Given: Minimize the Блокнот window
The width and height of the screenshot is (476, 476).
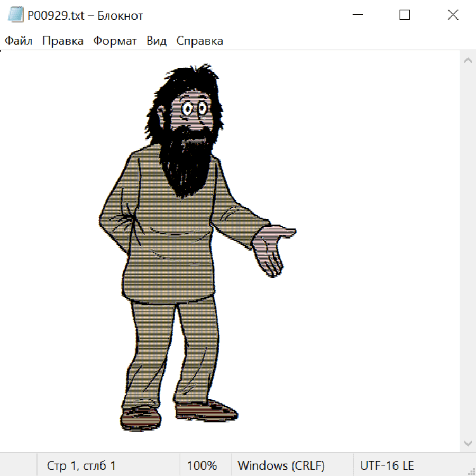Looking at the screenshot, I should pos(357,15).
